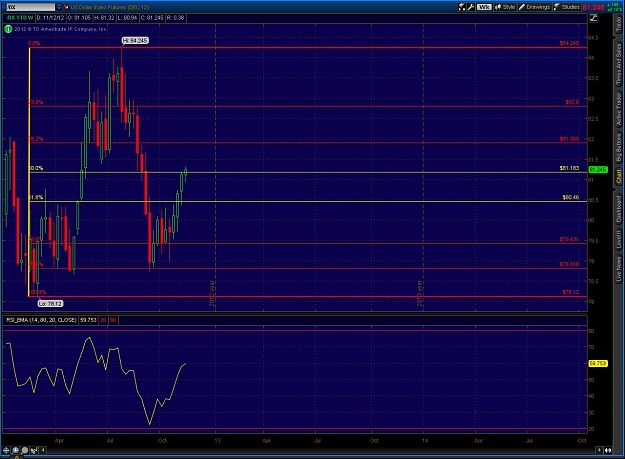The image size is (625, 459).
Task: Open the Times And Sales side tab
Action: (x=618, y=64)
